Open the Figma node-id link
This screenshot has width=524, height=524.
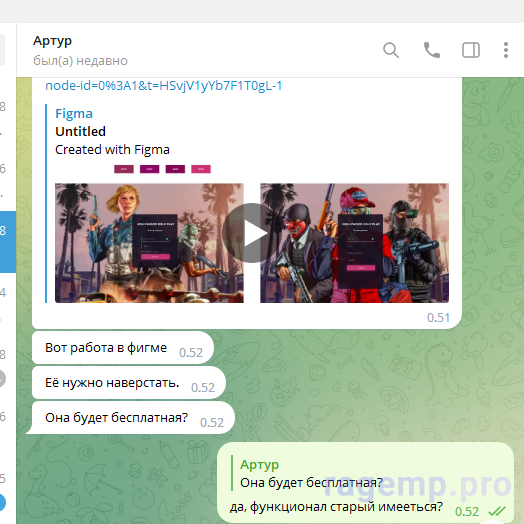point(164,86)
